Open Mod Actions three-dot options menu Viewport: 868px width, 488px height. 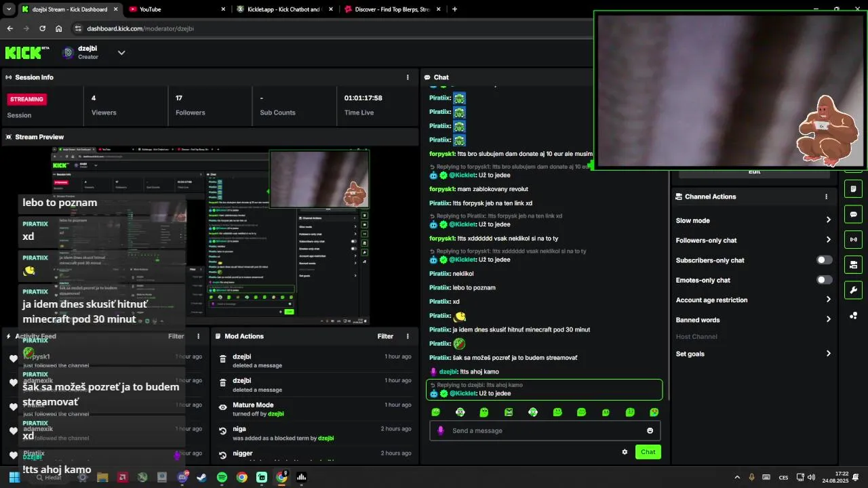pos(408,336)
